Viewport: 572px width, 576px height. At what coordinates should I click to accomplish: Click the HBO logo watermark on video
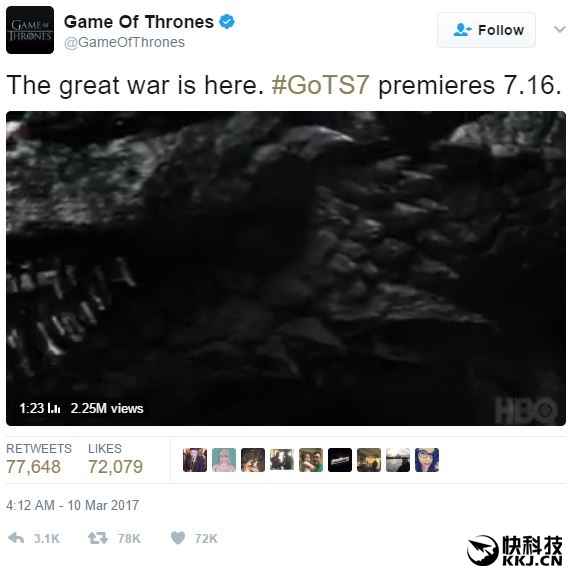[526, 410]
